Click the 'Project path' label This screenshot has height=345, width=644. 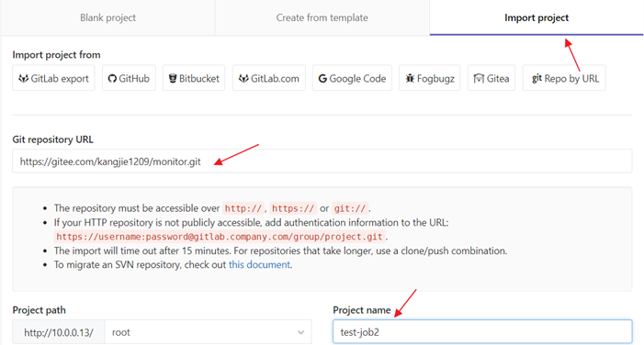coord(39,310)
